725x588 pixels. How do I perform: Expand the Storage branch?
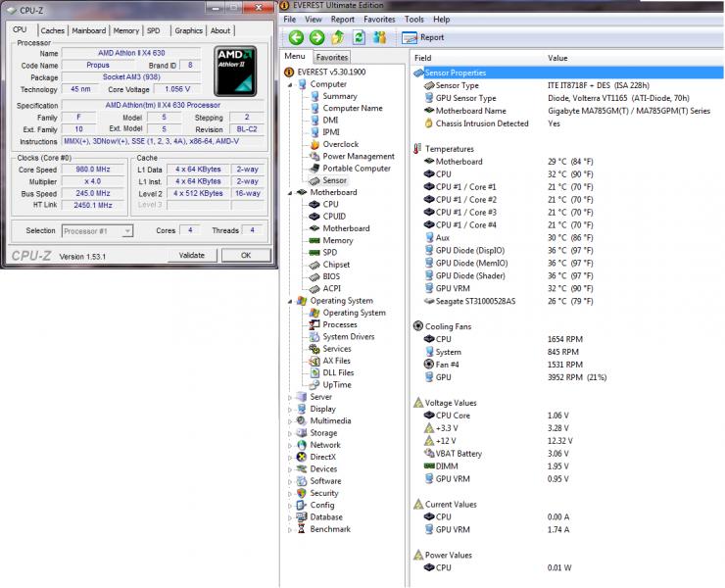pyautogui.click(x=290, y=433)
